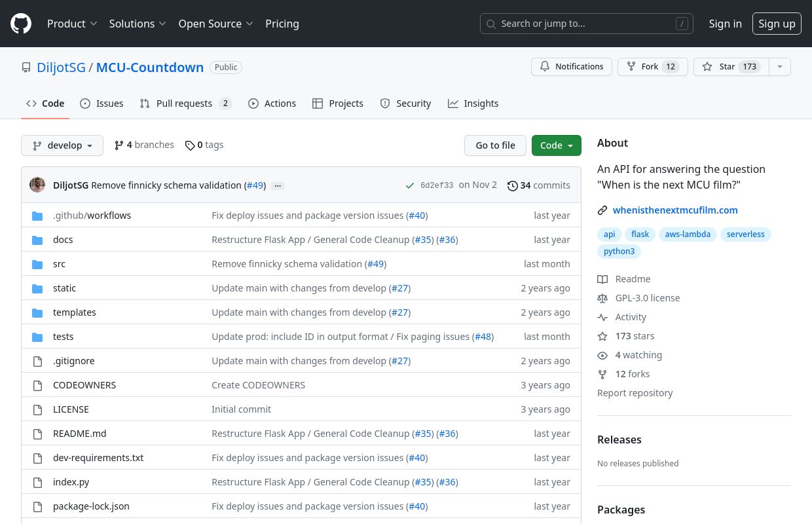812x524 pixels.
Task: Switch to the Issues tab
Action: pos(101,103)
